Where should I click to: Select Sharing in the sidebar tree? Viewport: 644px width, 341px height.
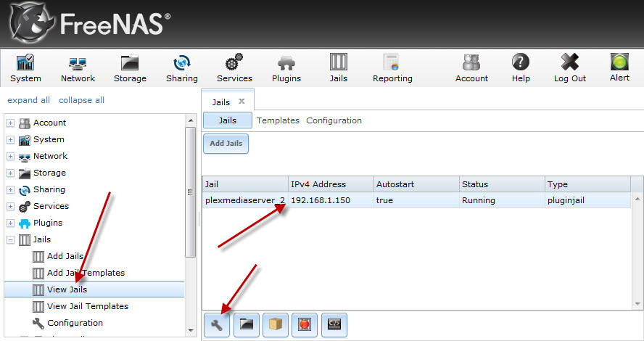49,190
